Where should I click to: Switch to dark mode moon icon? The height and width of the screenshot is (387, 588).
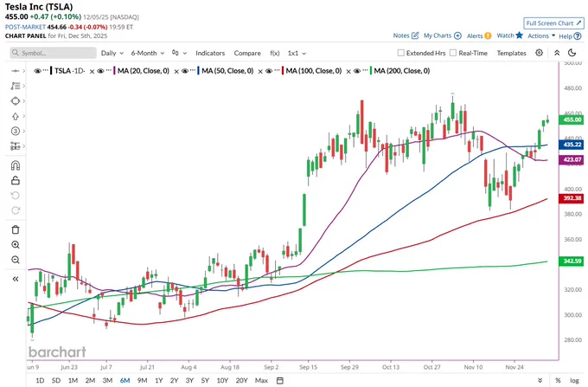point(572,53)
